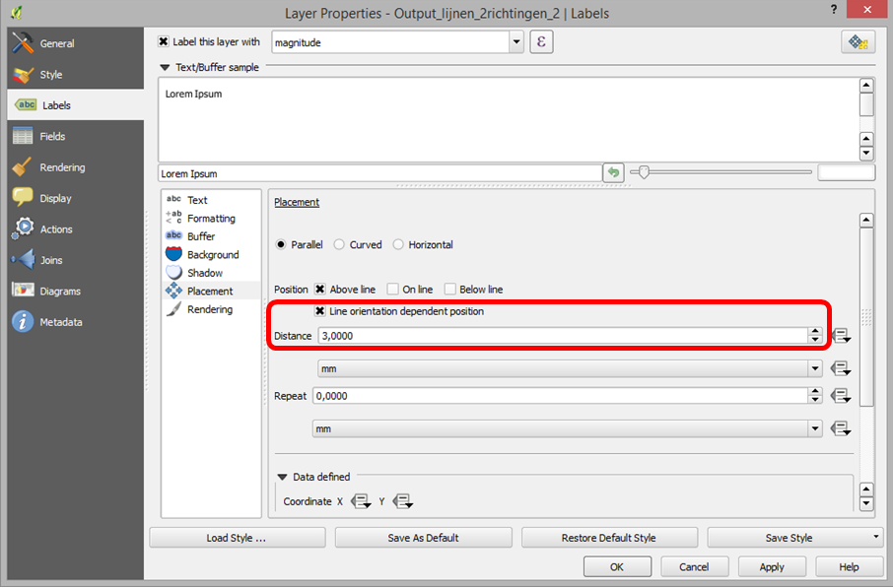Select the Shadow settings entry
893x588 pixels.
[x=207, y=273]
